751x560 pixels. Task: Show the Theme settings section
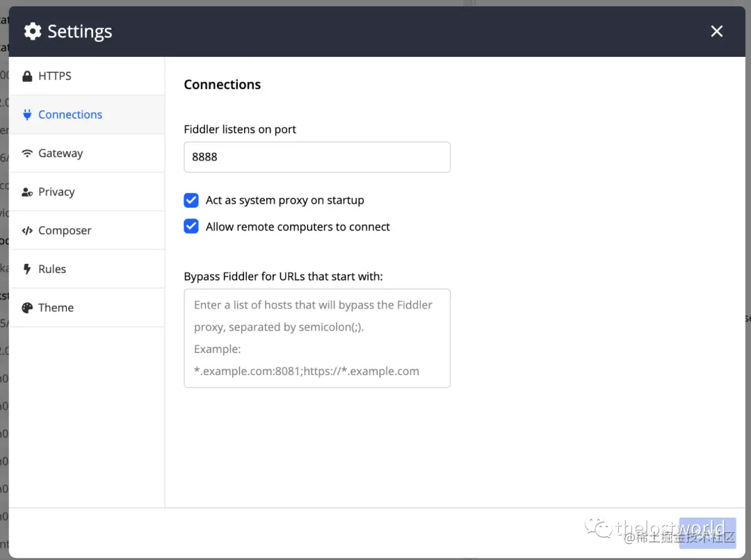(56, 308)
